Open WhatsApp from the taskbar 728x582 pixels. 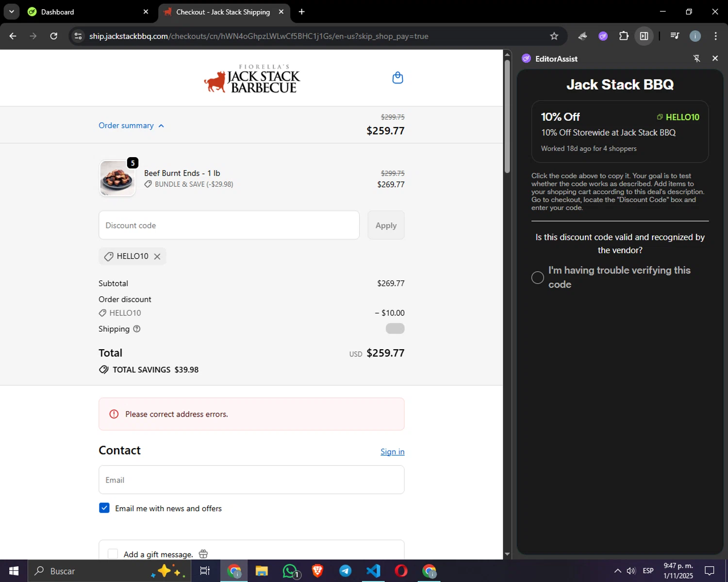(290, 571)
